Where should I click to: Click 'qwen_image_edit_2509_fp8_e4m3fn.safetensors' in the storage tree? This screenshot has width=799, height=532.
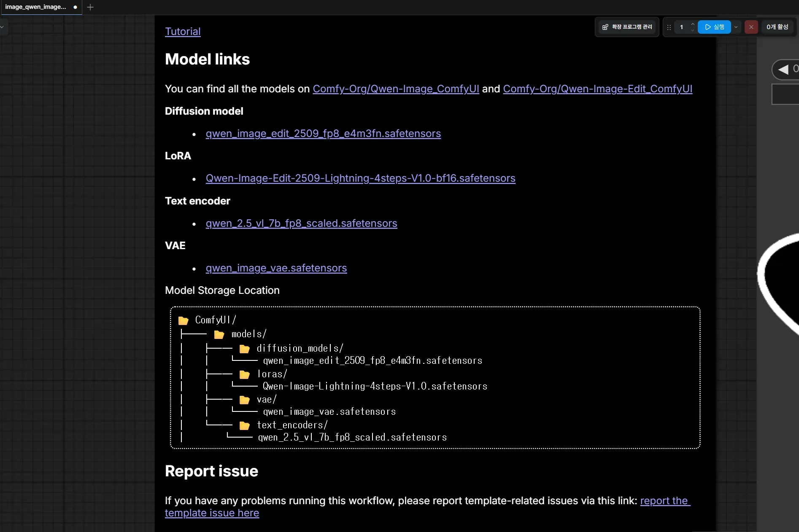click(373, 360)
